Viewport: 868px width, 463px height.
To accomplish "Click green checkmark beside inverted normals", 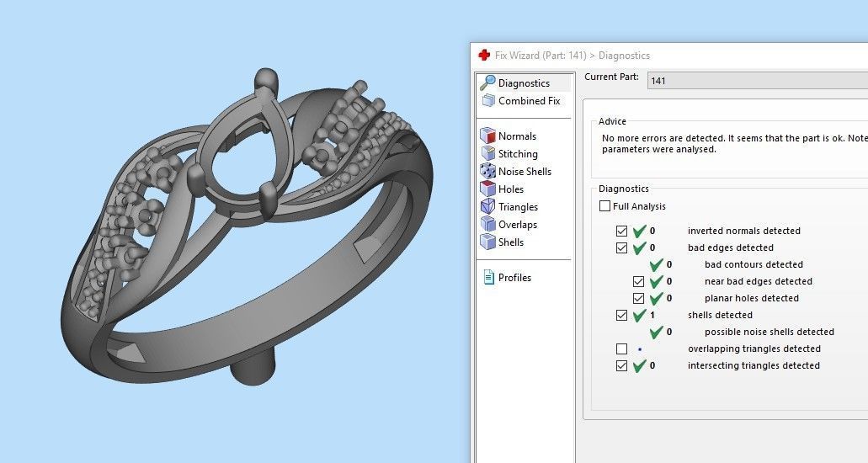I will [639, 231].
